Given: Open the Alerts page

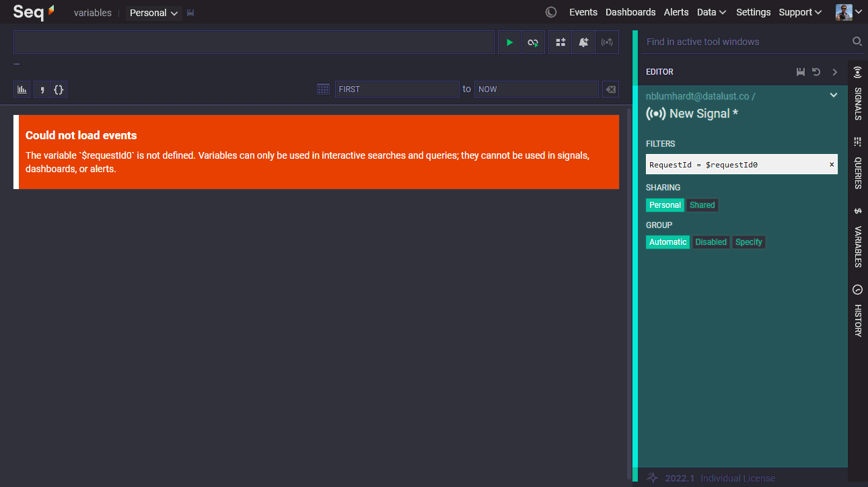Looking at the screenshot, I should pos(676,12).
